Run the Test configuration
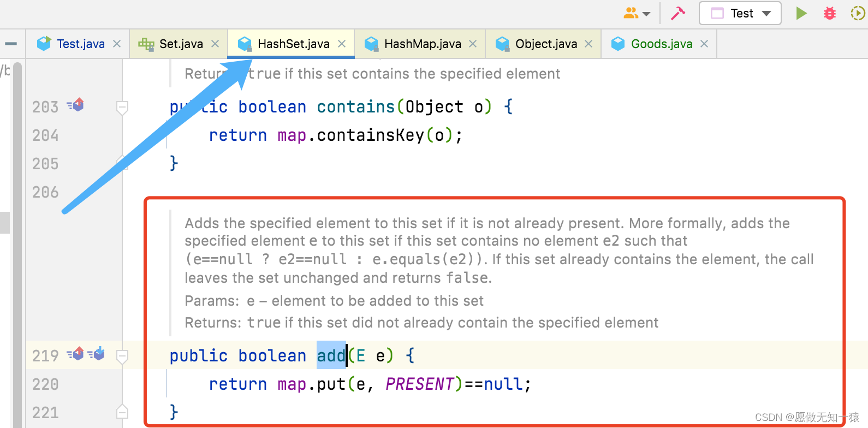868x428 pixels. click(801, 13)
